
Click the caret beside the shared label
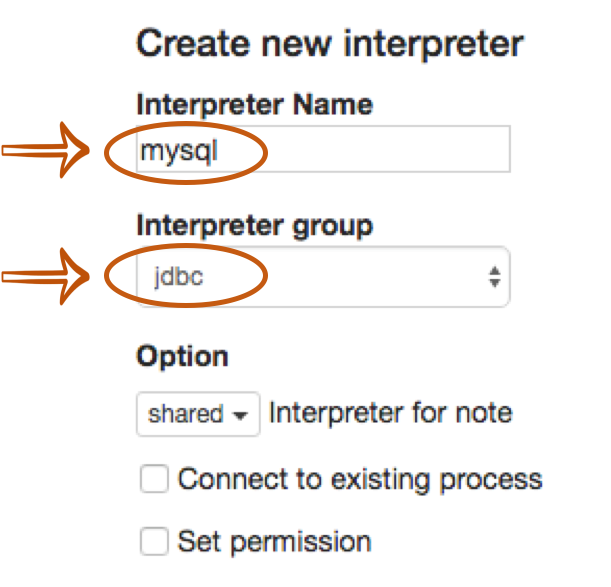click(239, 416)
